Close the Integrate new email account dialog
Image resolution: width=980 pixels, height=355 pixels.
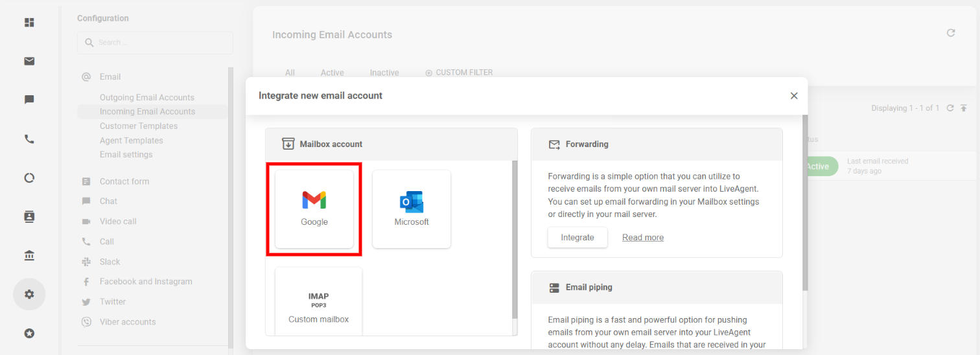click(x=794, y=96)
